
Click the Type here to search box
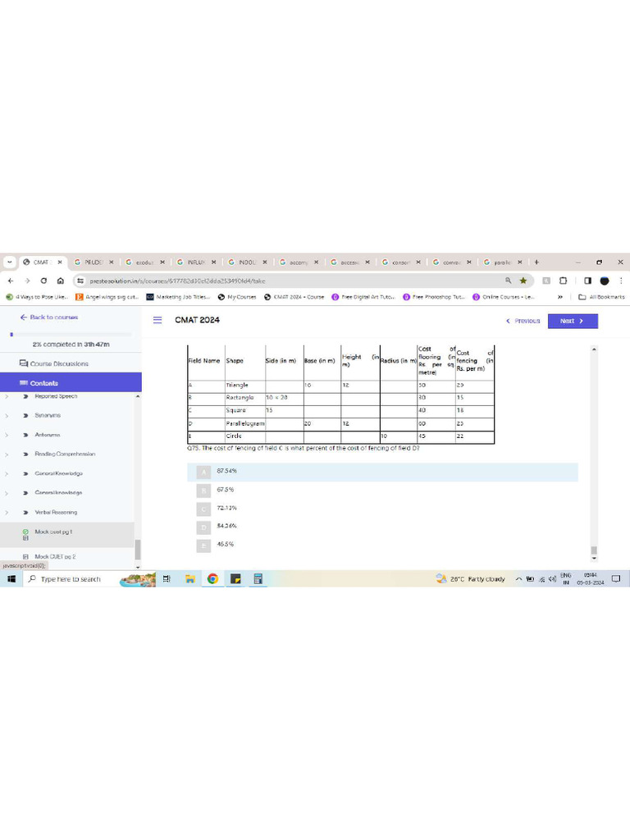(71, 579)
